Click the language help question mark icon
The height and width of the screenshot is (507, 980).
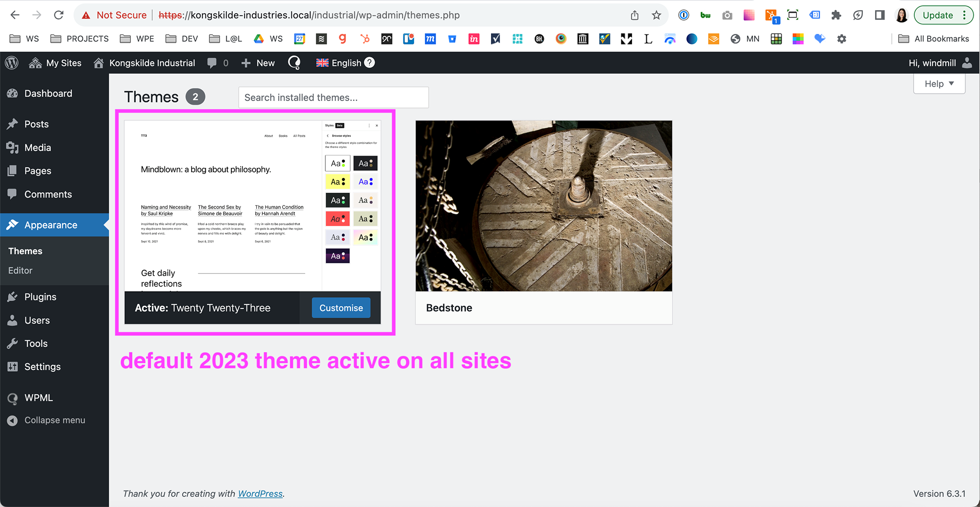tap(370, 63)
